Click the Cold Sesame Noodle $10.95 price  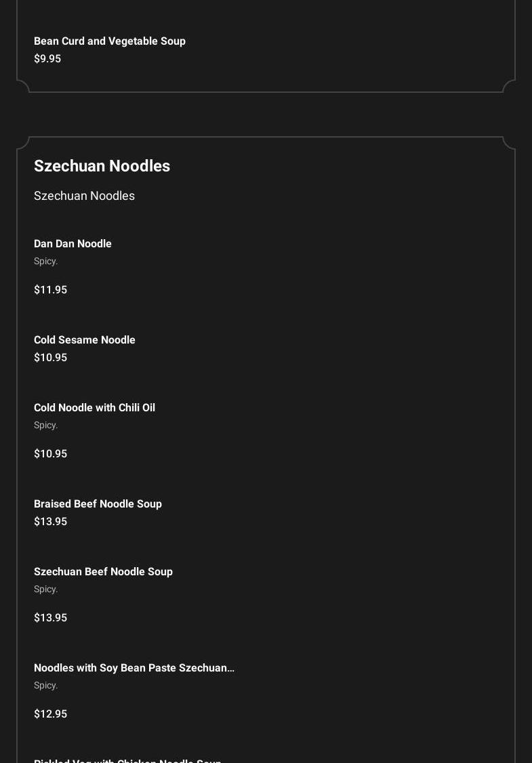(50, 357)
